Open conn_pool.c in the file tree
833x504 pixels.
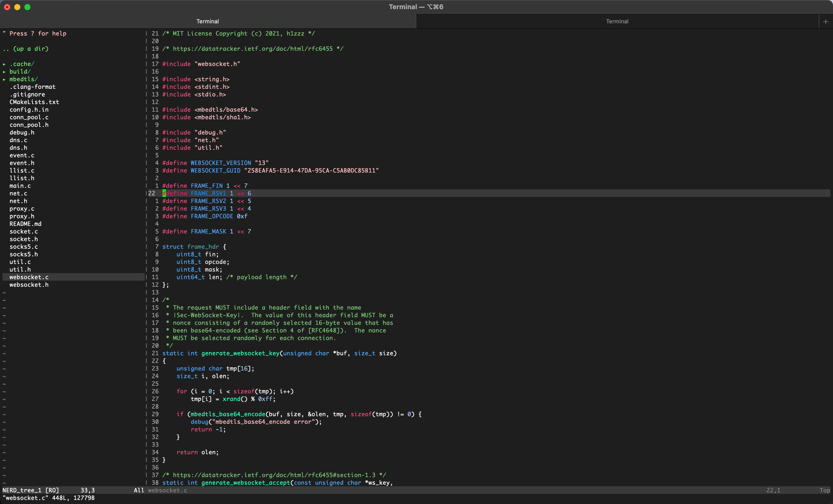(29, 117)
